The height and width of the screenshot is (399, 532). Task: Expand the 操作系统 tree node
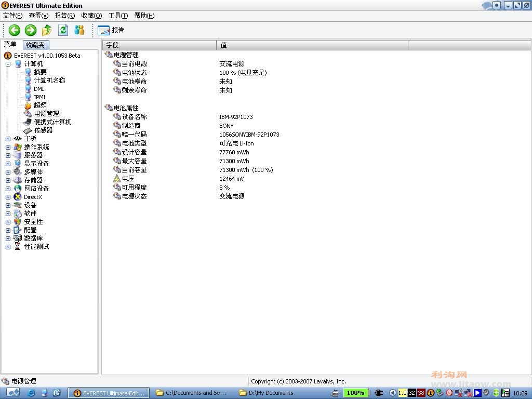(8, 147)
